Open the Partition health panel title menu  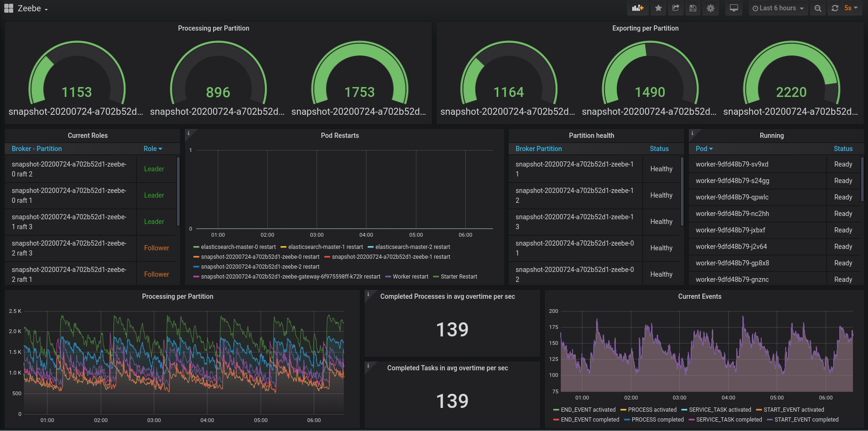(591, 136)
